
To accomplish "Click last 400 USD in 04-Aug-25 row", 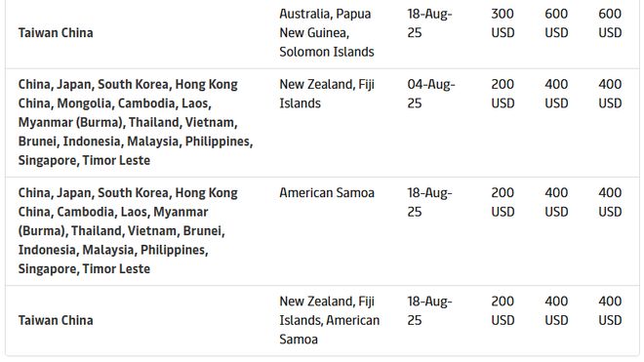I will pos(610,94).
